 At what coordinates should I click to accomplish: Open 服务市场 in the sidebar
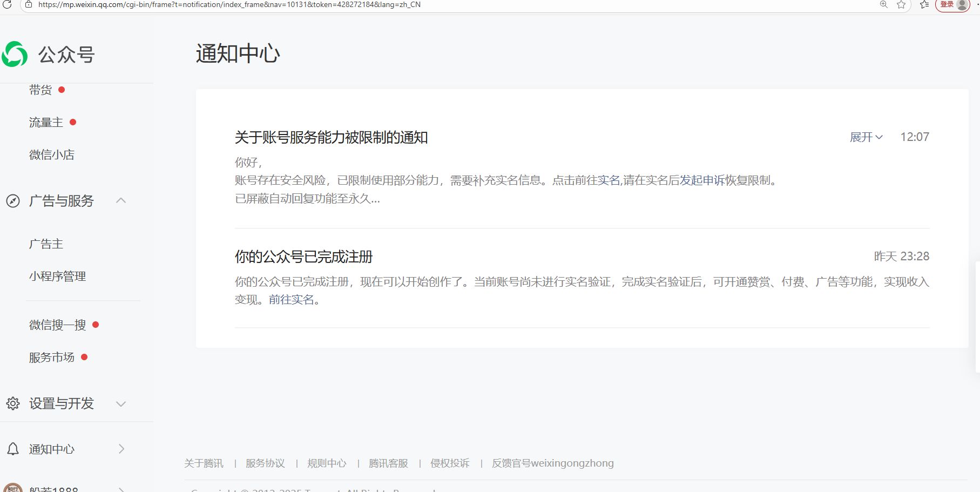point(52,358)
